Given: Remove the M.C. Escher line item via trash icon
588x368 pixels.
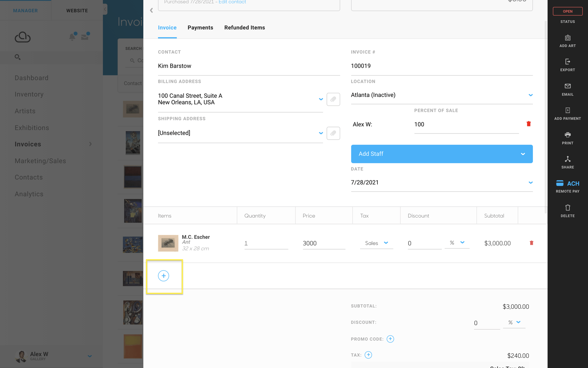Looking at the screenshot, I should pyautogui.click(x=532, y=243).
